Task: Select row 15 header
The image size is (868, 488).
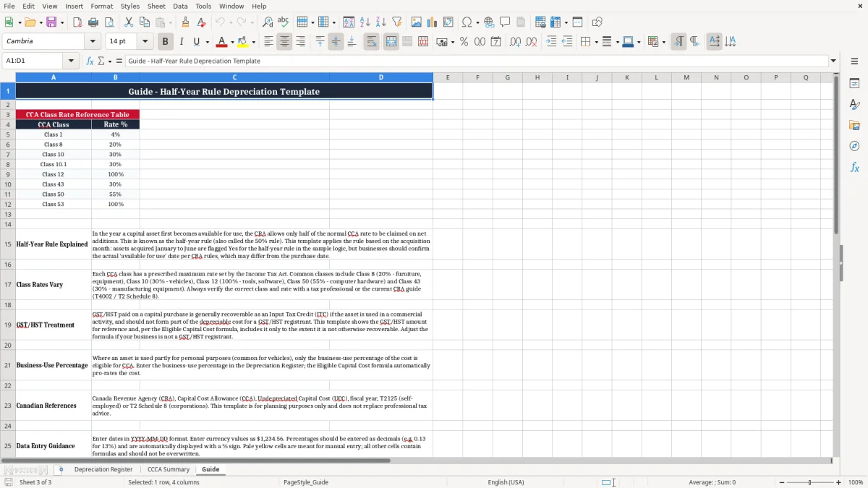Action: (8, 244)
